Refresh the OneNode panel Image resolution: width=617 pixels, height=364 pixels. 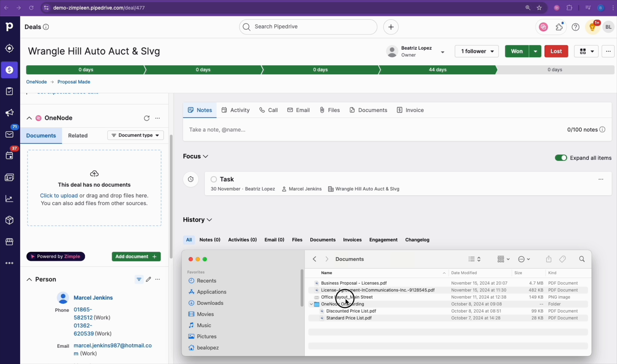147,118
